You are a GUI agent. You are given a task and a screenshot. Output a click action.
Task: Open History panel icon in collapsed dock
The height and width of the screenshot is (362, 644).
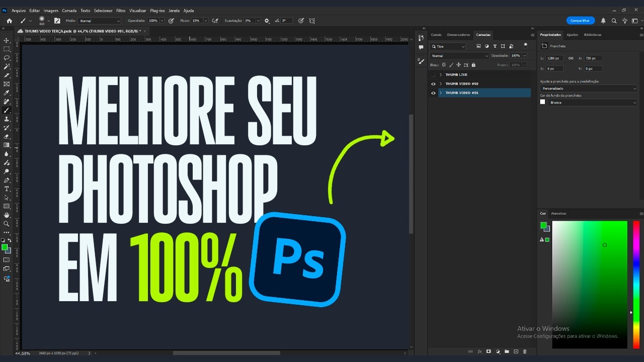click(421, 38)
